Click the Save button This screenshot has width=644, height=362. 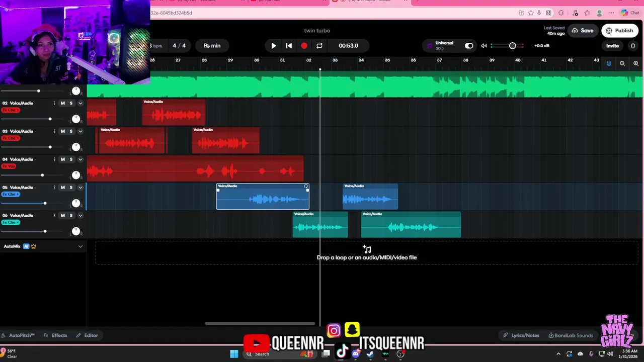click(583, 31)
